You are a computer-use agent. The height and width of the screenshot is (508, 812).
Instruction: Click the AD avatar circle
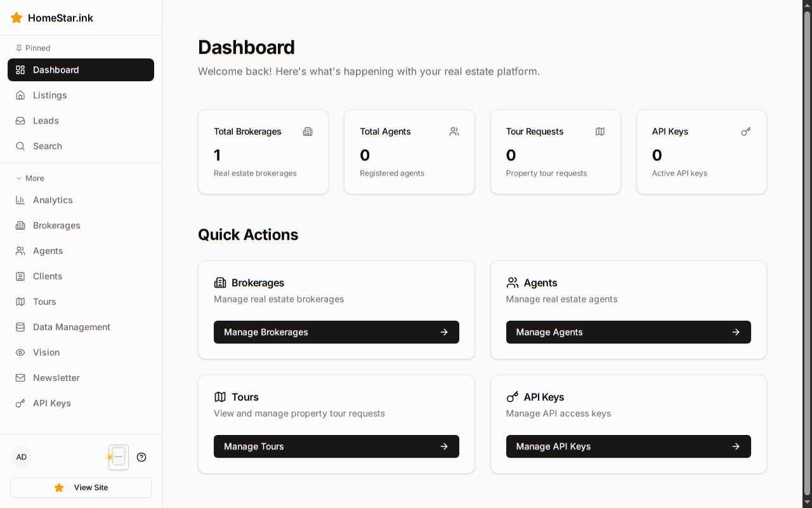coord(21,457)
